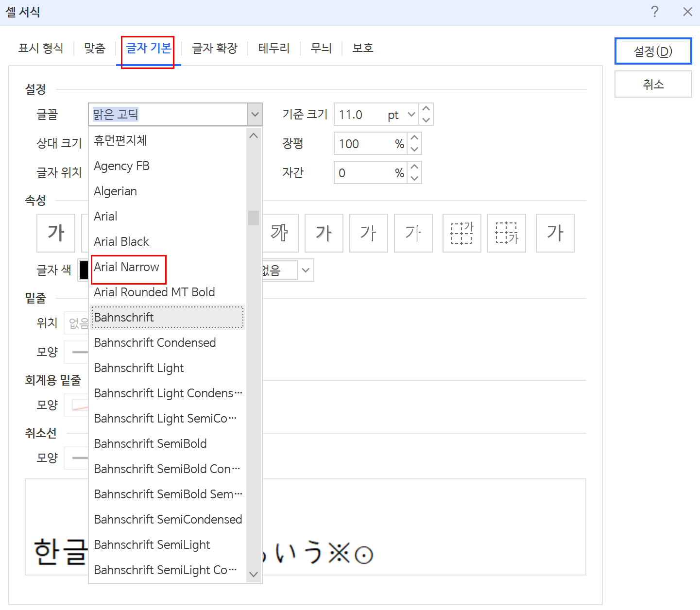Open the 글자 색 color swatch
The image size is (700, 610).
84,270
